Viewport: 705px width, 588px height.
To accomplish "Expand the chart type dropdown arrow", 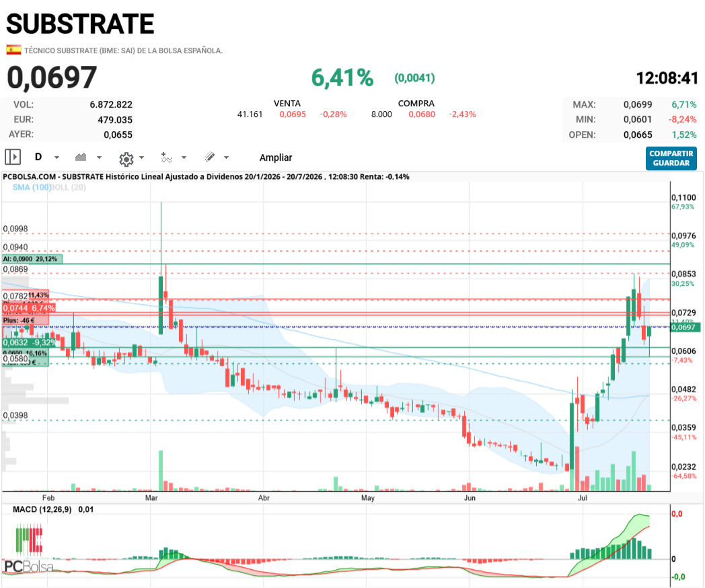I will tap(99, 158).
